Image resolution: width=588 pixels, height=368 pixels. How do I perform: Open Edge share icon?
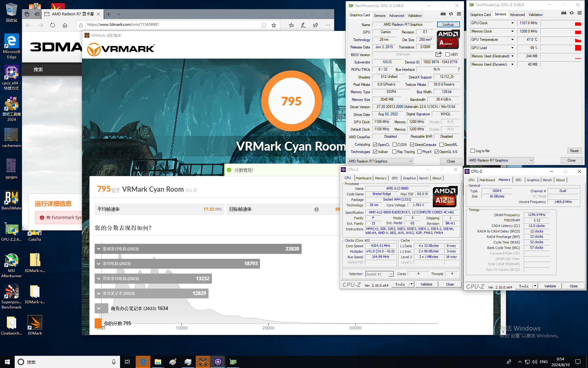coord(315,25)
